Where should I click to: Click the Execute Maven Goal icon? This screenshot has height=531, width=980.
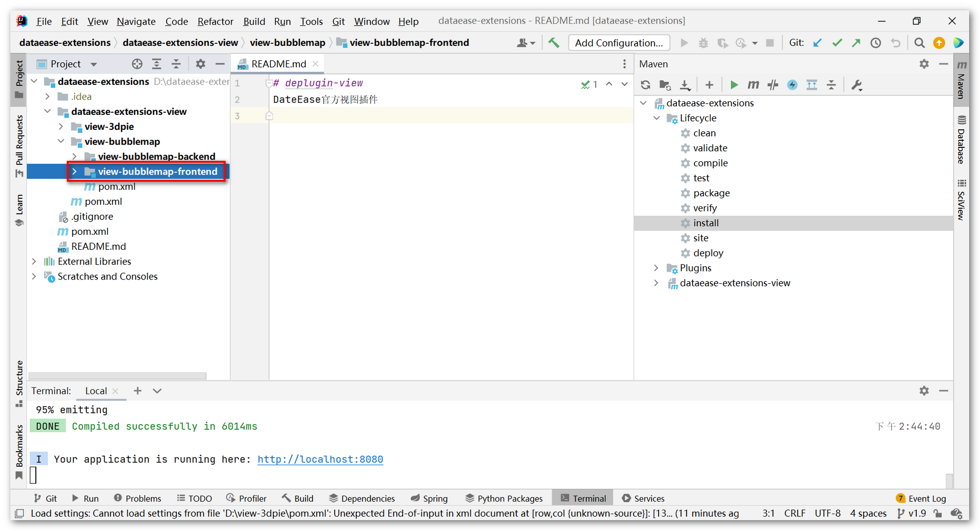753,84
